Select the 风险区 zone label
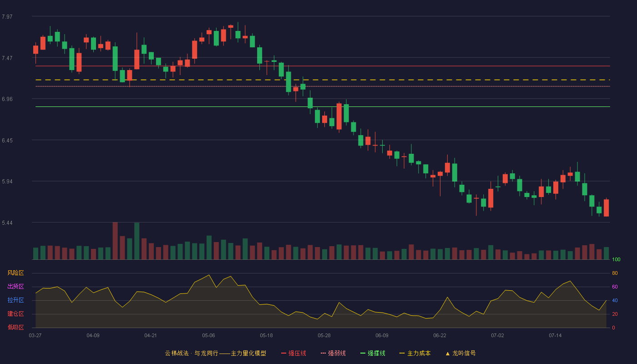This screenshot has height=364, width=637. (15, 273)
